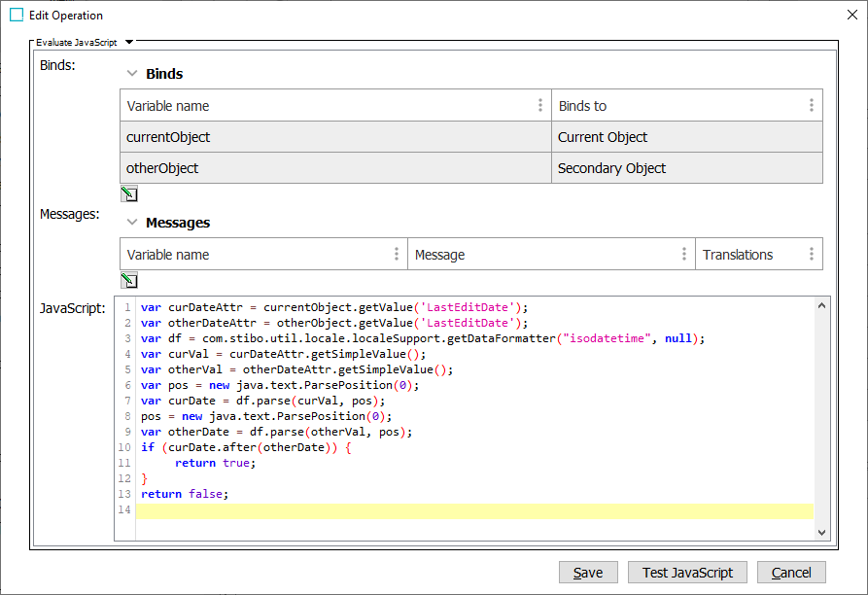Click the 'Current Object' binds-to cell
Image resolution: width=868 pixels, height=595 pixels.
(686, 137)
